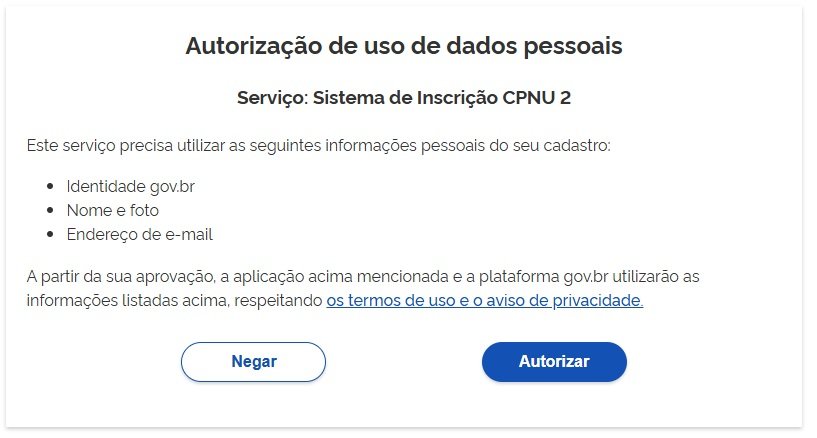
Task: Deny access with the Negar button
Action: click(x=253, y=361)
